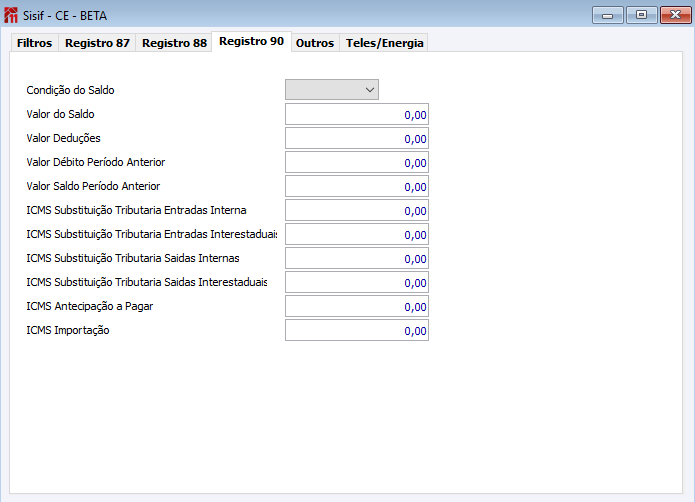Click ICMS Substituição Tributaria Entradas Interestaduais field
Screen dimensions: 695x502
357,234
